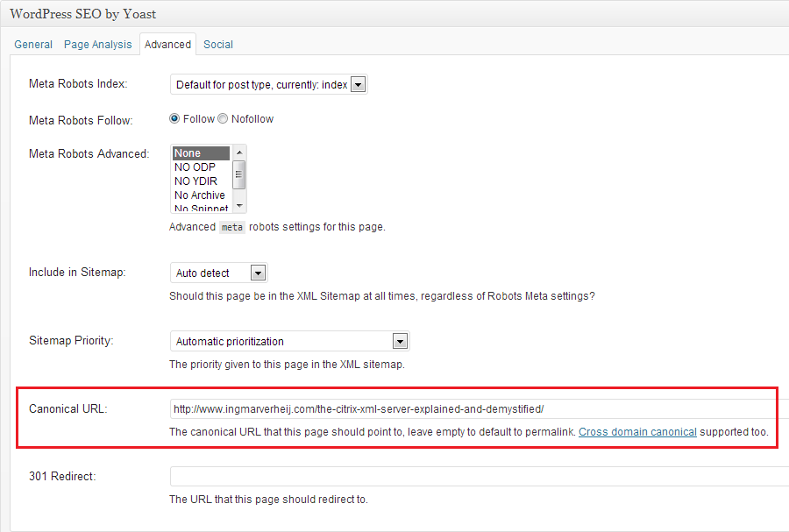
Task: Click the Meta Robots list scrollbar thumb
Action: 238,174
